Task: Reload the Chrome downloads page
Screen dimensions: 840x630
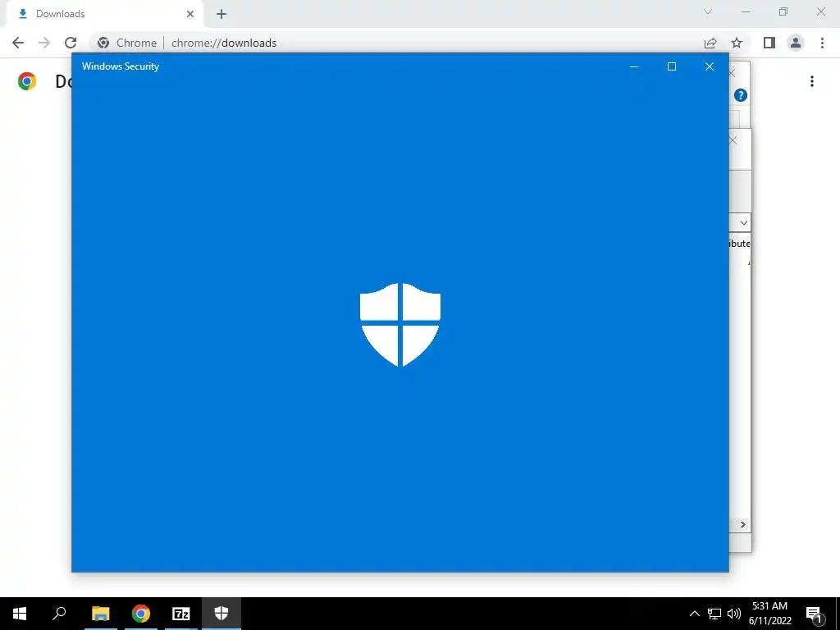Action: click(x=71, y=43)
